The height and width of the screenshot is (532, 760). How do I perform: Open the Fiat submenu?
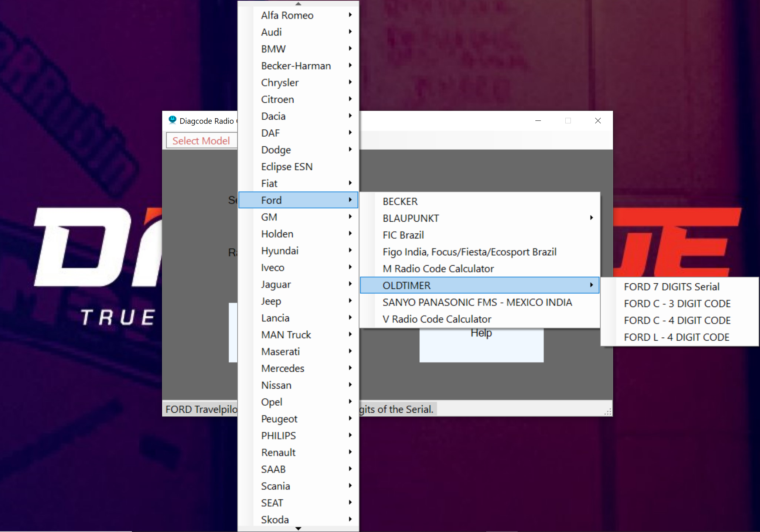point(298,183)
